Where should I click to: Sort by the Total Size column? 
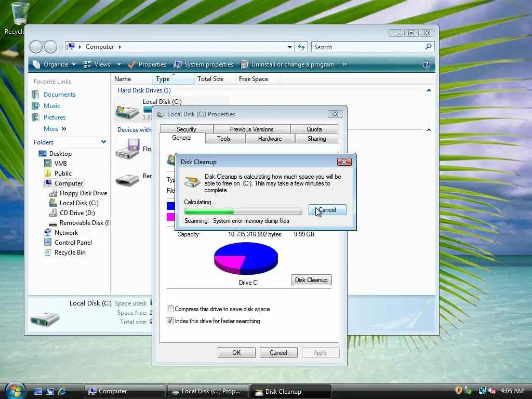(215, 79)
